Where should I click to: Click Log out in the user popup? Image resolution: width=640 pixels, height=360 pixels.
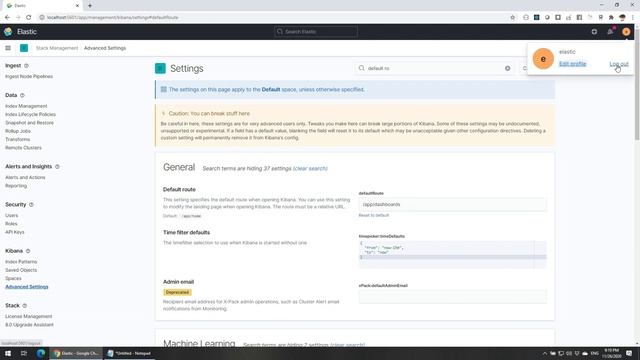(x=619, y=64)
